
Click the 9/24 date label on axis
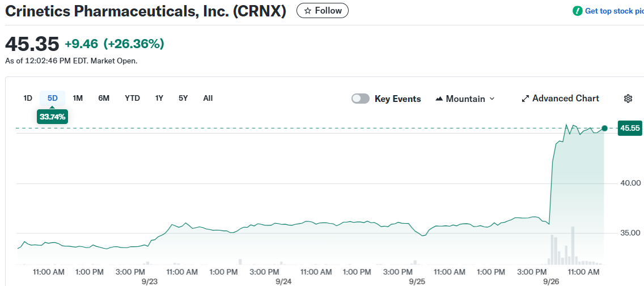click(284, 281)
